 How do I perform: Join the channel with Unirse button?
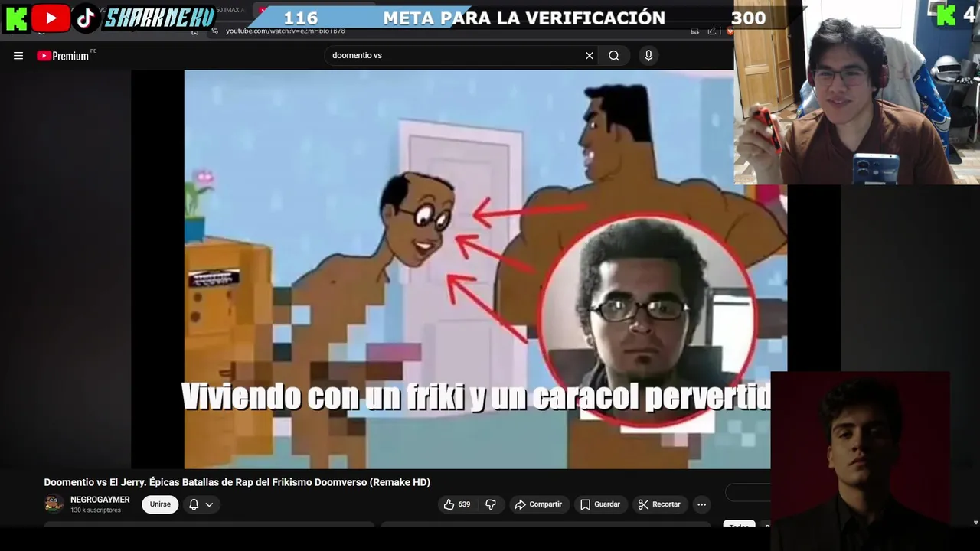(x=160, y=504)
